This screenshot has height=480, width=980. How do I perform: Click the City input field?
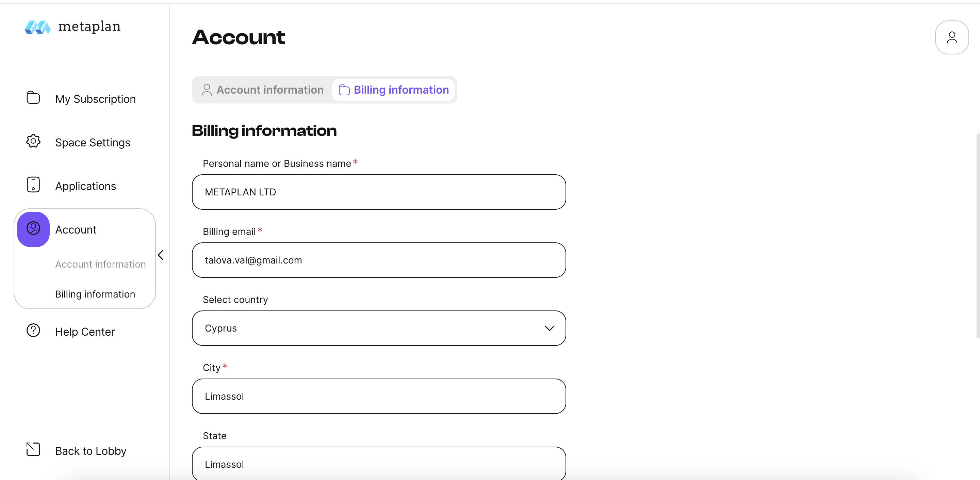378,396
